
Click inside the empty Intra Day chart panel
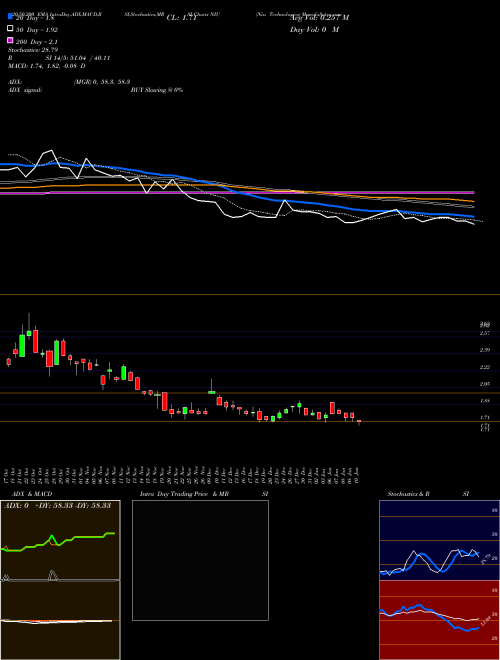200,560
